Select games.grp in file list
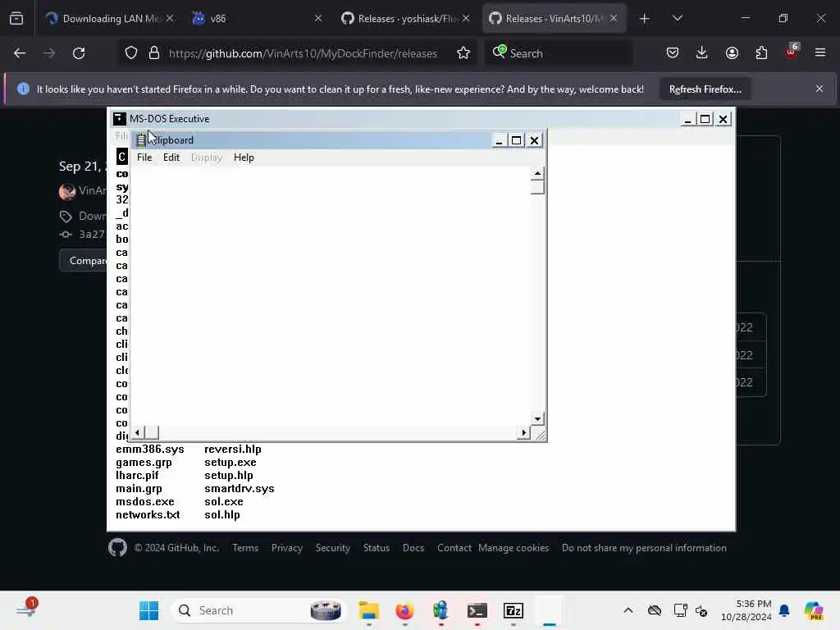 [x=144, y=463]
